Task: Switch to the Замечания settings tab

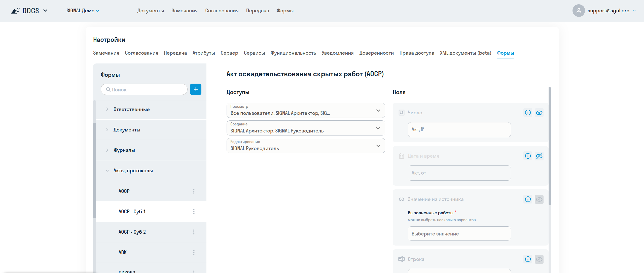Action: tap(106, 53)
